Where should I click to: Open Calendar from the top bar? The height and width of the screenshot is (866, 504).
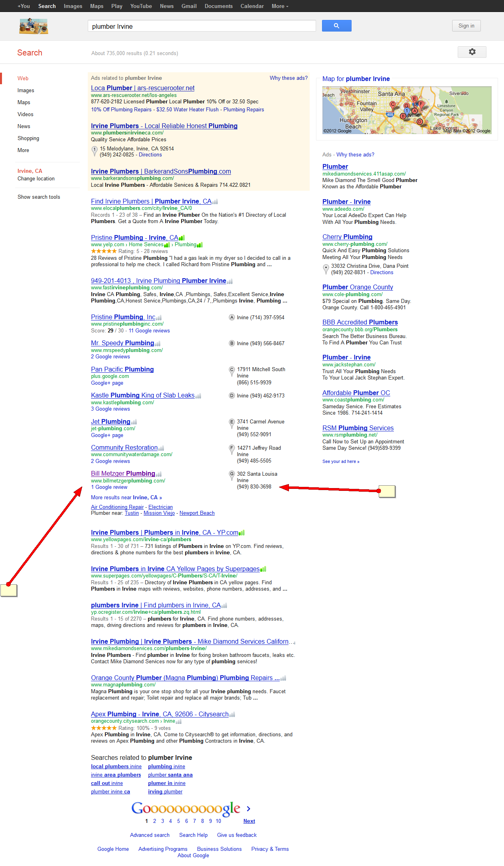(x=252, y=6)
